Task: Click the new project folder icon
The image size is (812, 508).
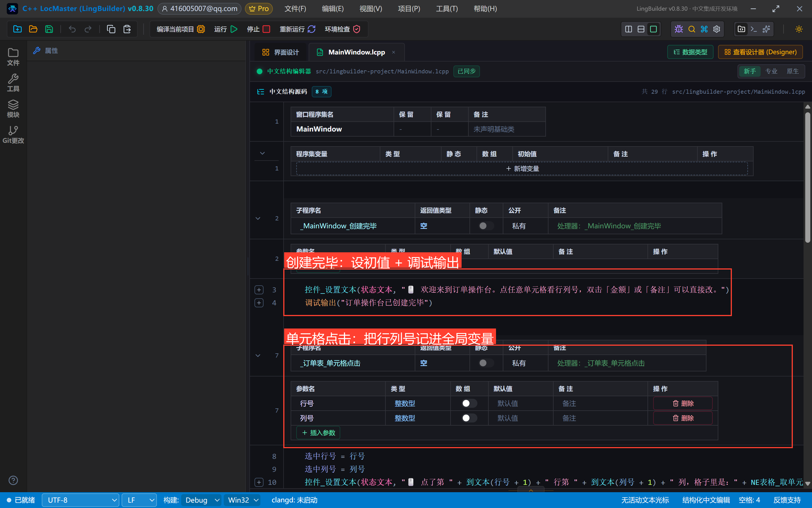Action: 17,29
